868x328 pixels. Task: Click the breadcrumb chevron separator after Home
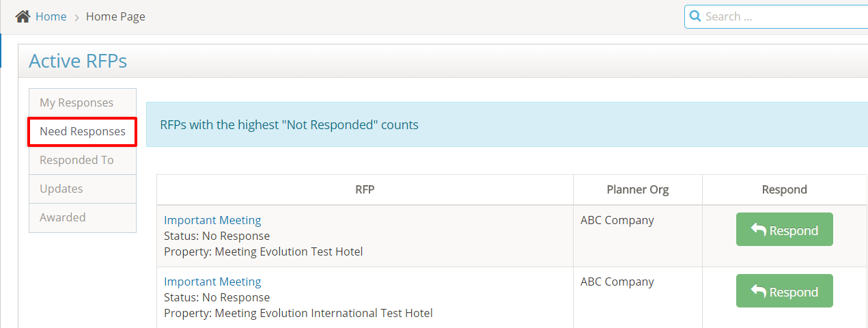click(x=76, y=17)
